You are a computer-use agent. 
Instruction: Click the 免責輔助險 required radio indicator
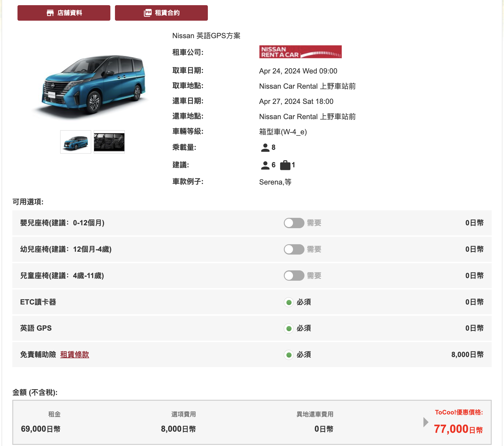289,355
